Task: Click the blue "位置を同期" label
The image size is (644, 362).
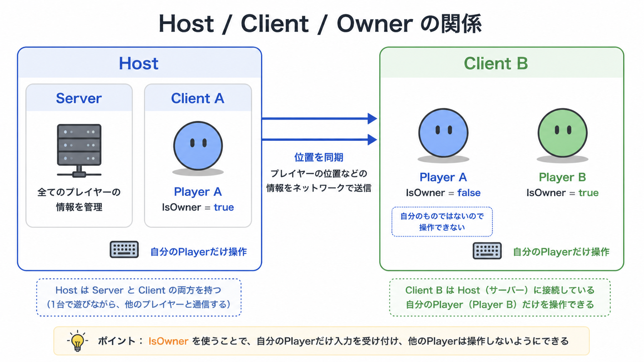Action: (319, 157)
